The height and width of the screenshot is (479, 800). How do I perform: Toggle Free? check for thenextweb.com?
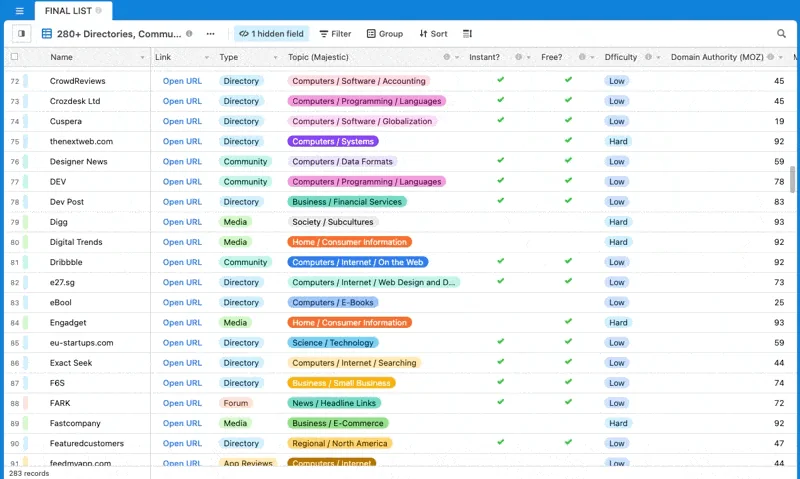click(568, 140)
